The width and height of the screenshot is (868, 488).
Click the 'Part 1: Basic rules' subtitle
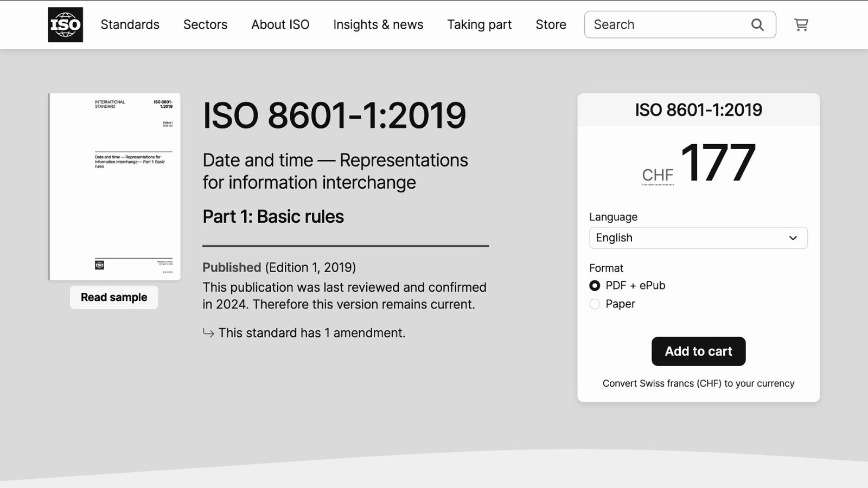click(273, 217)
